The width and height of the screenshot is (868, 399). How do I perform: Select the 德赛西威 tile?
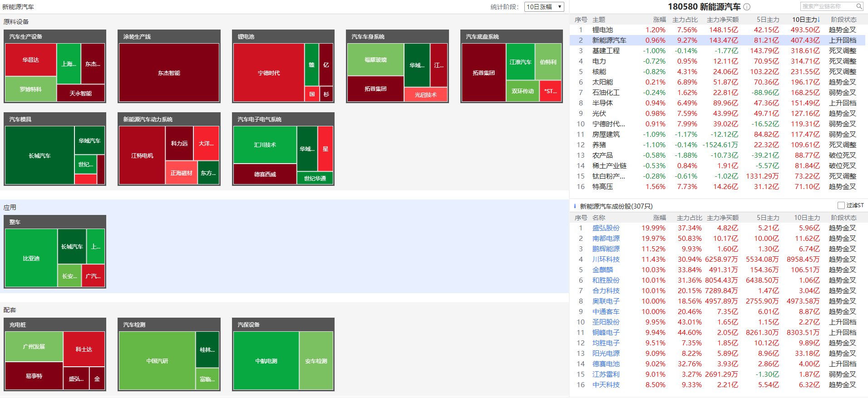265,174
